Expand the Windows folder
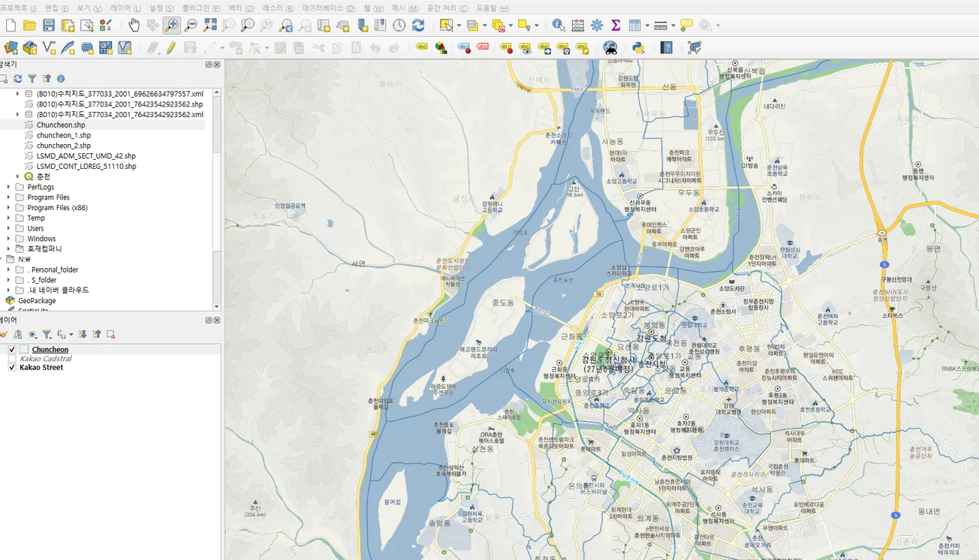Viewport: 979px width, 560px height. point(8,239)
